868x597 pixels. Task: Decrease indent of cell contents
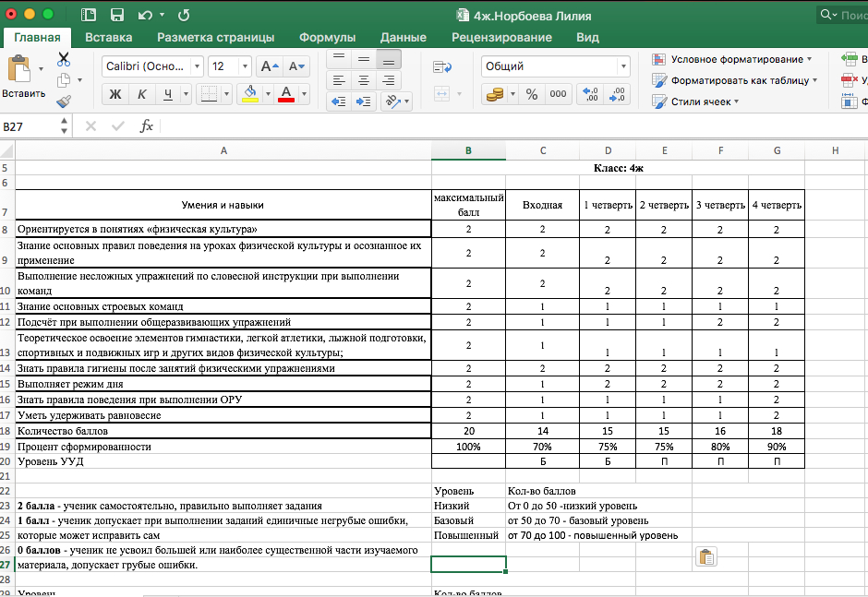pyautogui.click(x=338, y=101)
